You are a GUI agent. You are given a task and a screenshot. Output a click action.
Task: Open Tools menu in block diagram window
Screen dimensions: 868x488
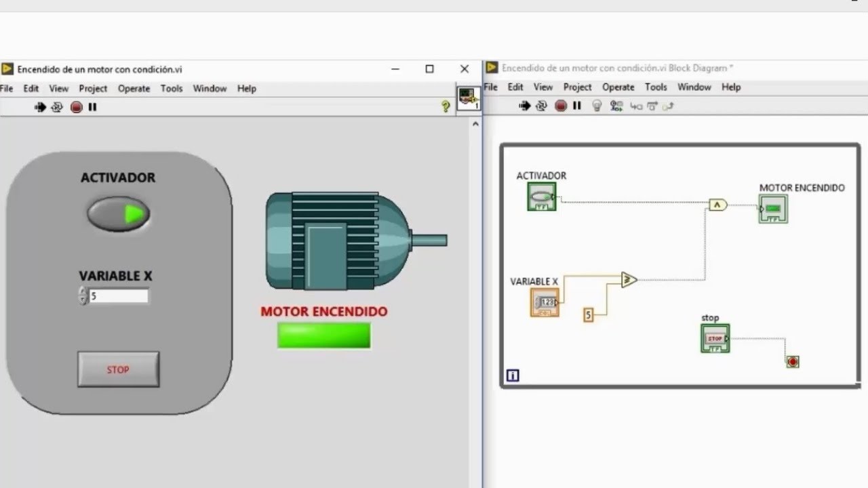[656, 87]
